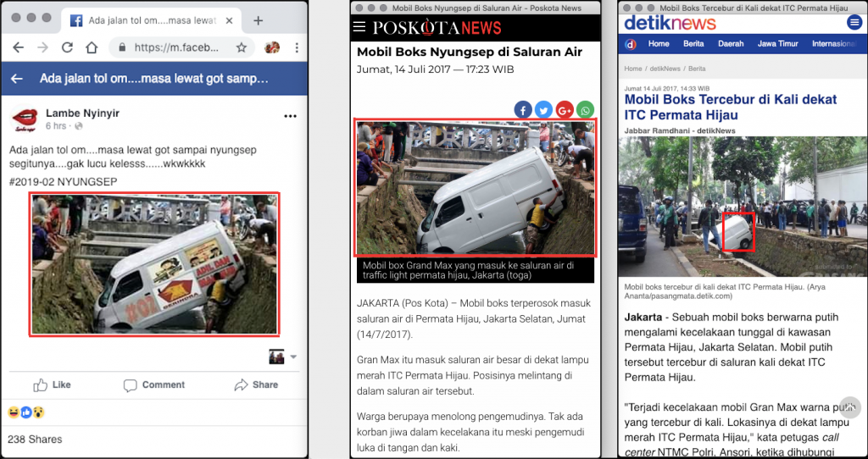Open a new browser tab
This screenshot has height=459, width=868.
pyautogui.click(x=259, y=20)
